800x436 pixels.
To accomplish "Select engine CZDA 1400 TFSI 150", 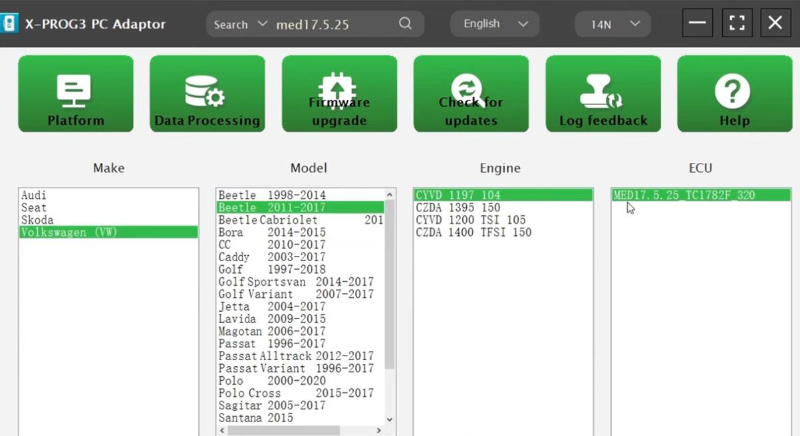I will pyautogui.click(x=503, y=232).
